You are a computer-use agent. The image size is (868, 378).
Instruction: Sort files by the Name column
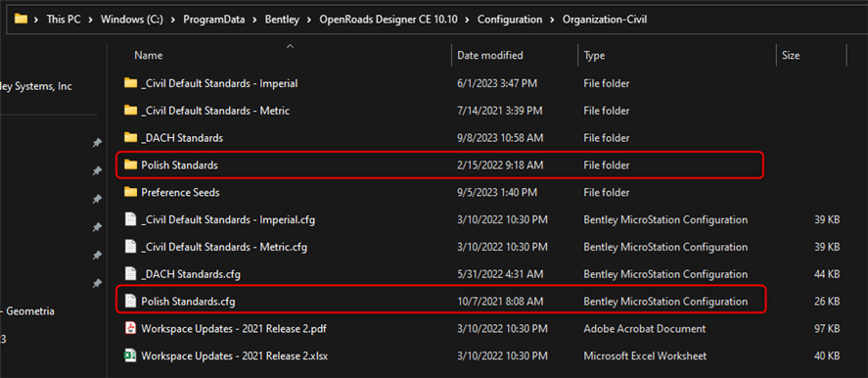point(149,56)
